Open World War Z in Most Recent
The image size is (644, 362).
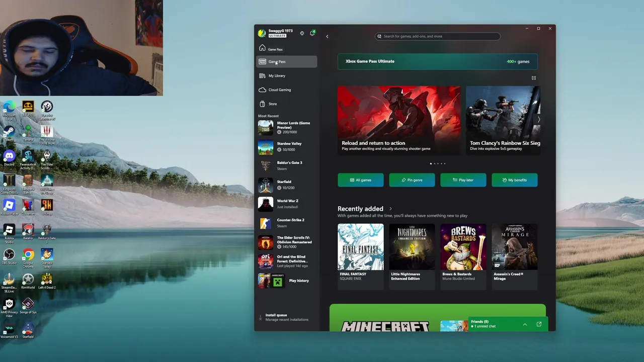point(287,204)
